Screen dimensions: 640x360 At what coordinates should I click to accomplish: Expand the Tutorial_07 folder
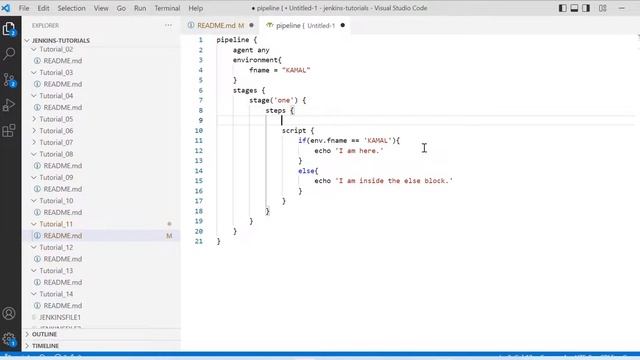56,142
